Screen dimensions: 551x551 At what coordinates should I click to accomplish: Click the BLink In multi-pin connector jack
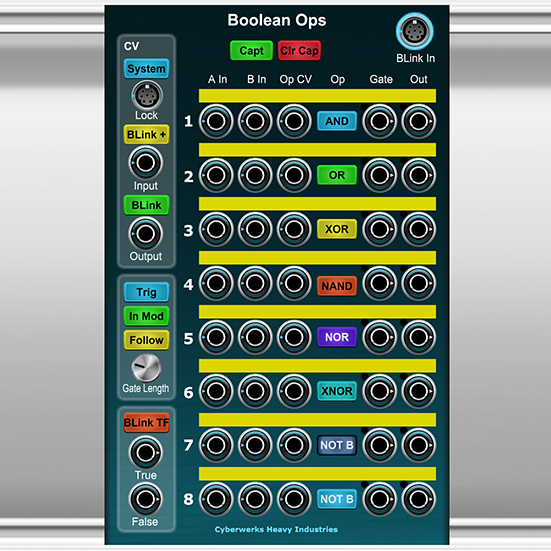click(415, 31)
